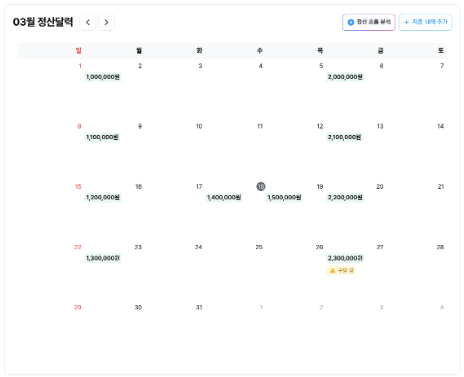Click the 일 (Sunday) column header
Image resolution: width=464 pixels, height=377 pixels.
pyautogui.click(x=79, y=51)
